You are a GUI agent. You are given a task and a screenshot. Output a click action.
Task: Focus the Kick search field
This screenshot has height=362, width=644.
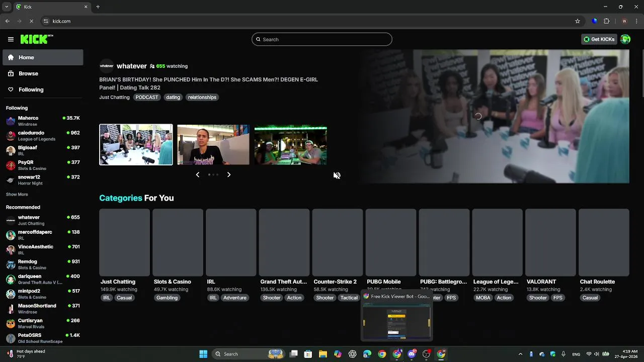click(322, 39)
